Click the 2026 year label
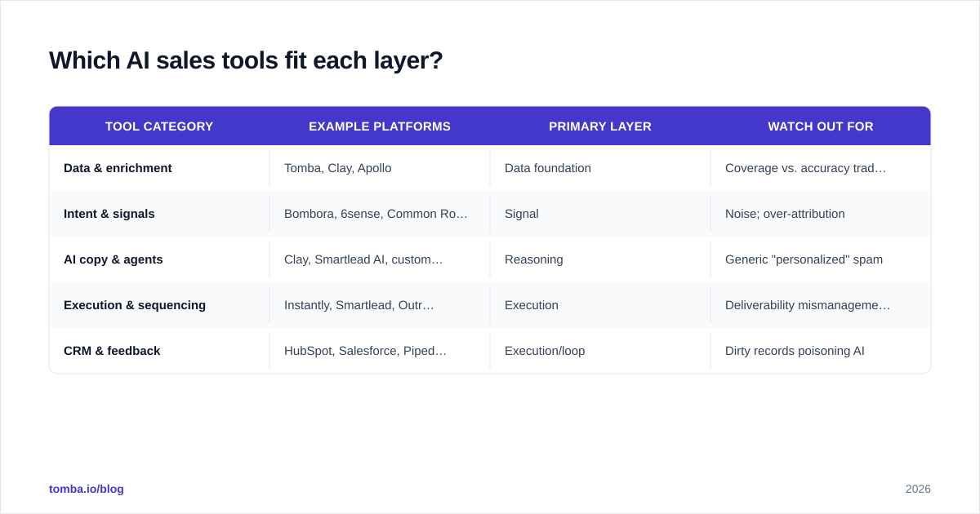Viewport: 980px width, 514px height. 918,489
